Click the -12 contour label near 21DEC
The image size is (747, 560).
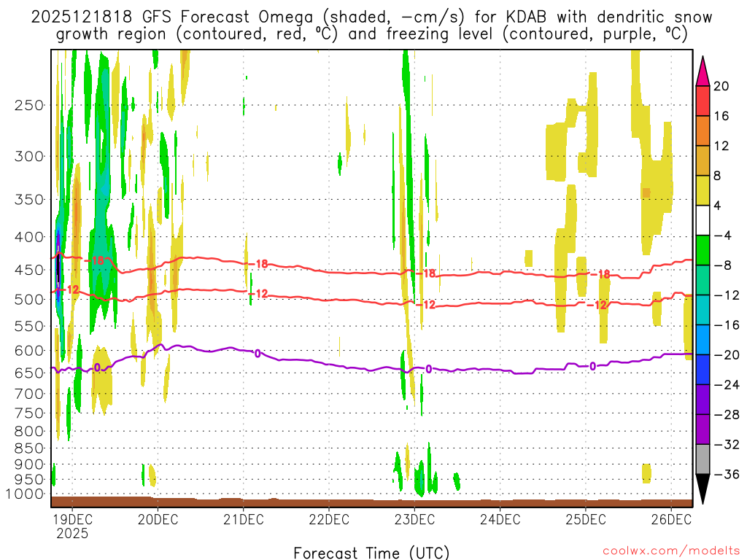coord(259,294)
